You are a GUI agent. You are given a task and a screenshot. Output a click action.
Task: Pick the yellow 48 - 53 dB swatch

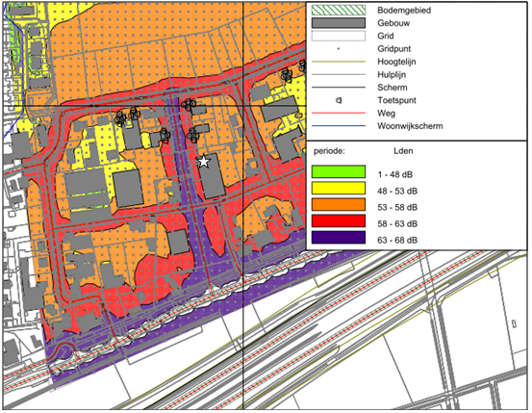click(339, 188)
